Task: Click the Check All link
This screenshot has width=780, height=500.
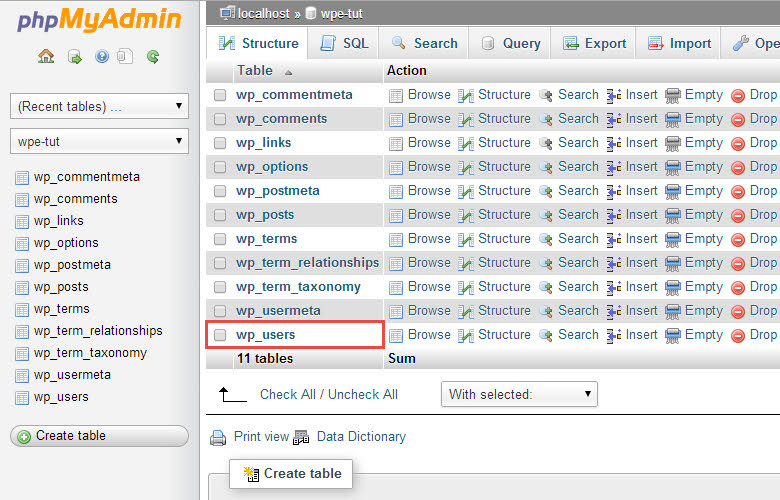Action: point(288,395)
